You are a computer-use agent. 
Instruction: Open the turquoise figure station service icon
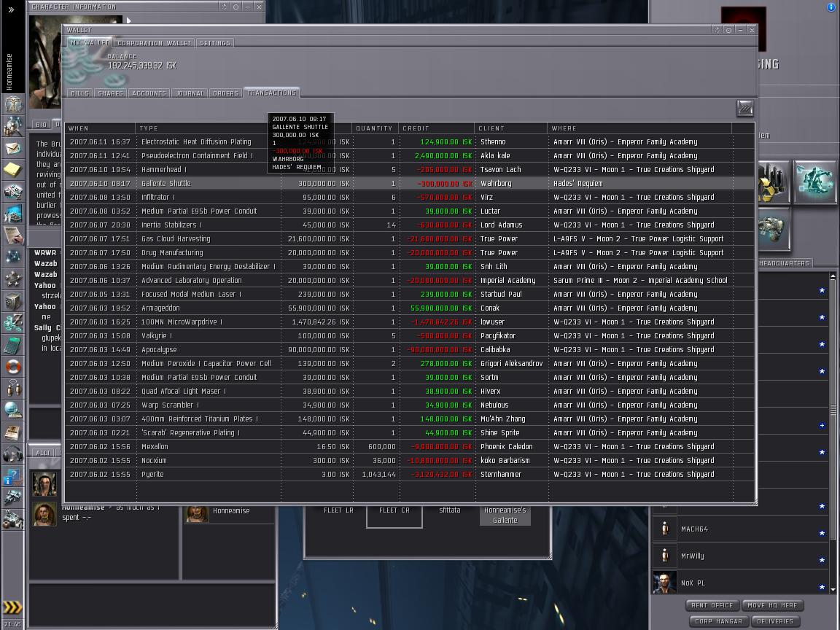tap(814, 182)
